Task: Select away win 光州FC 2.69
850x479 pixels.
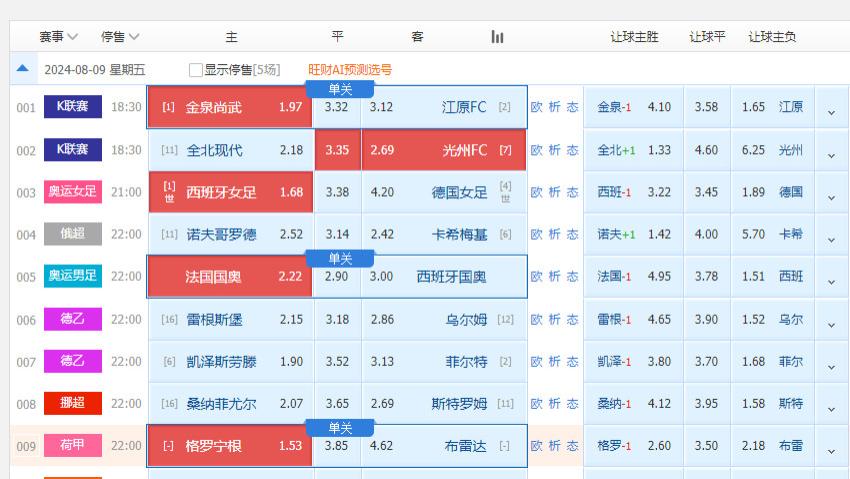Action: click(444, 150)
